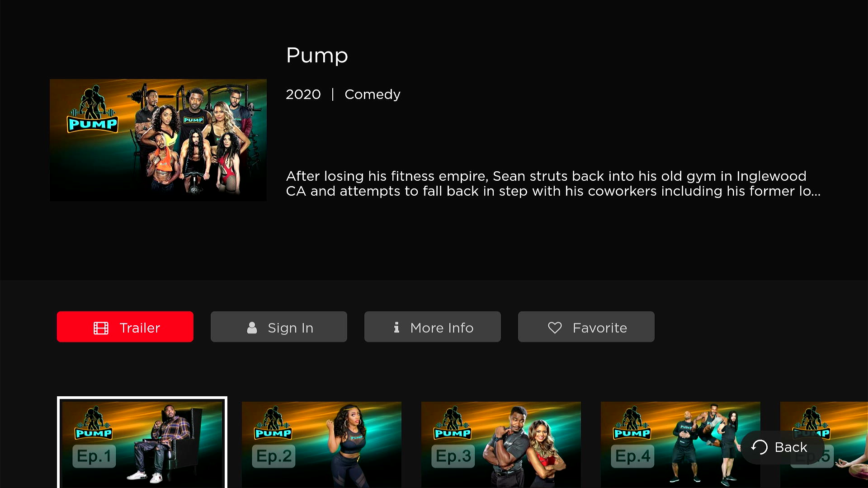This screenshot has height=488, width=868.
Task: Select the Ep.3 episode thumbnail
Action: coord(501,445)
